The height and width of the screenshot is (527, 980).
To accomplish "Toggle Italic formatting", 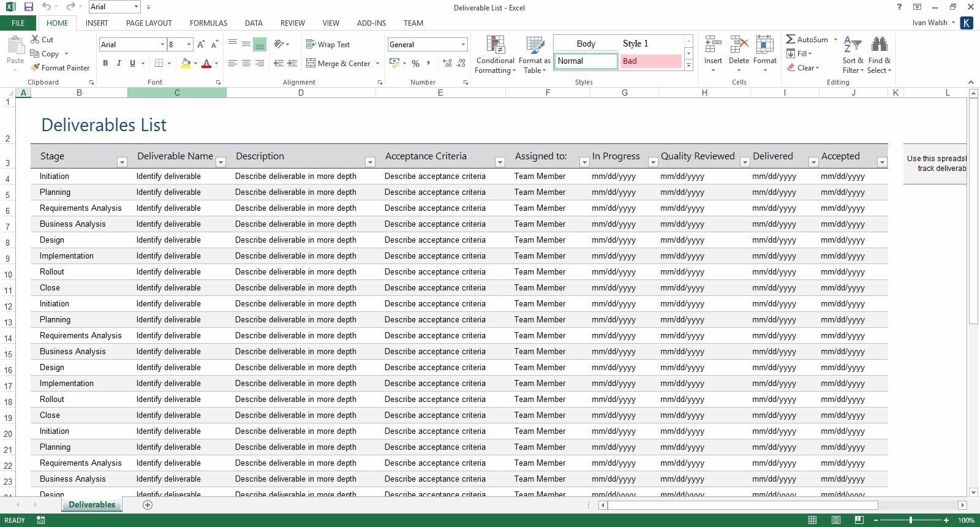I will (119, 63).
